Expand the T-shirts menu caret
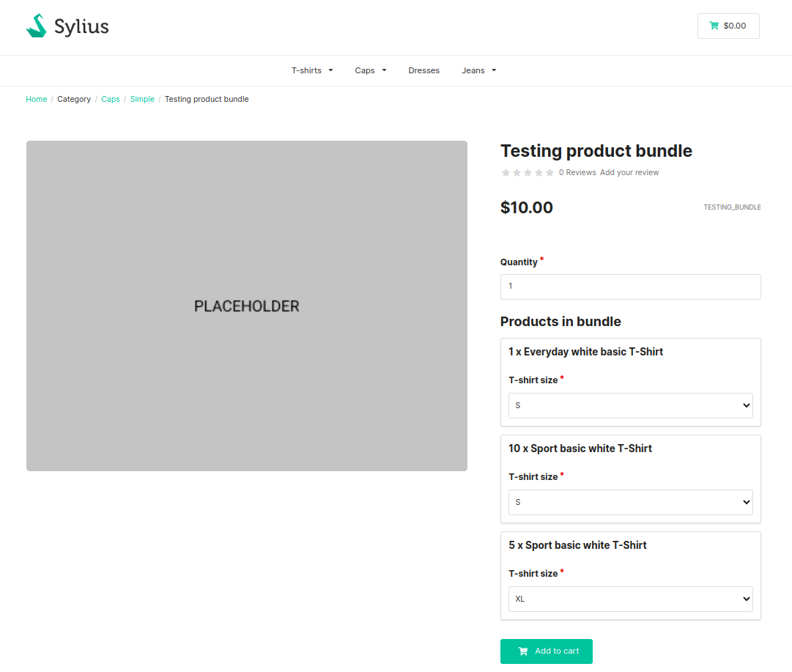 [x=330, y=70]
